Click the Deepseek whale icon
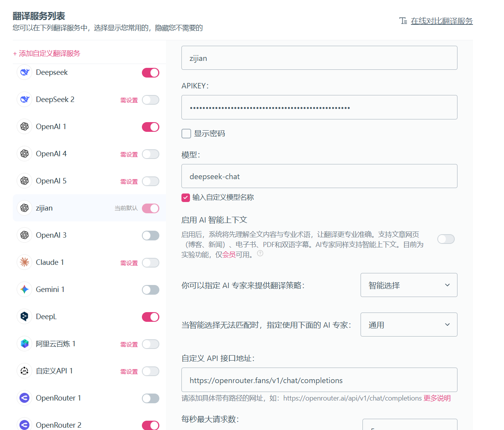This screenshot has height=430, width=504. tap(24, 73)
